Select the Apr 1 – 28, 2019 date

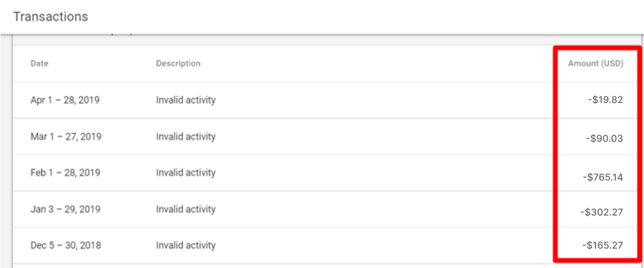65,100
